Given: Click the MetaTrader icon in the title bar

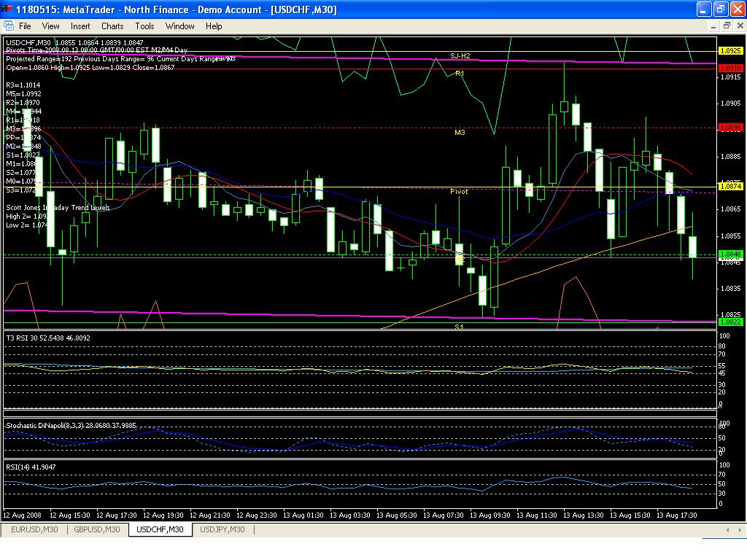Looking at the screenshot, I should 8,9.
